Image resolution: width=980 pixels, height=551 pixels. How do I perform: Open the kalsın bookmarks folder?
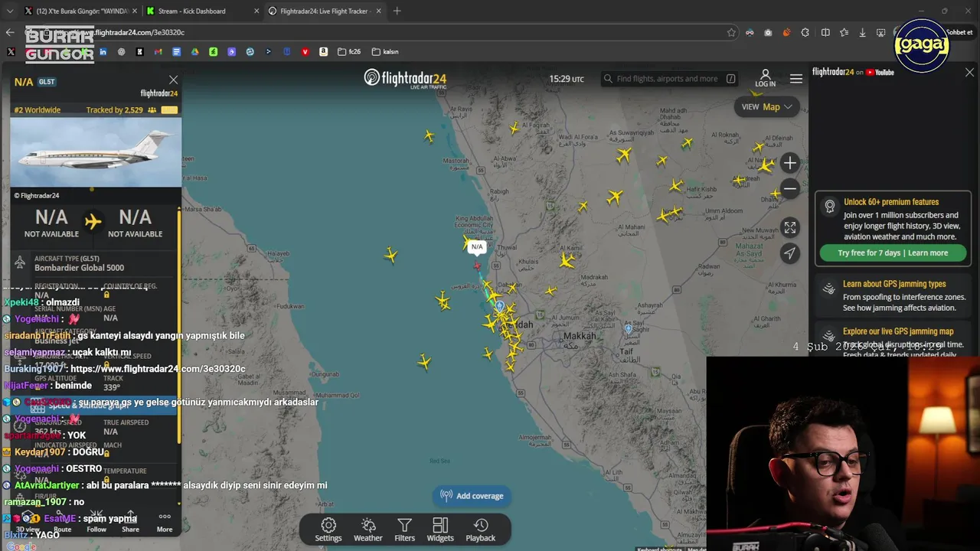pyautogui.click(x=385, y=52)
